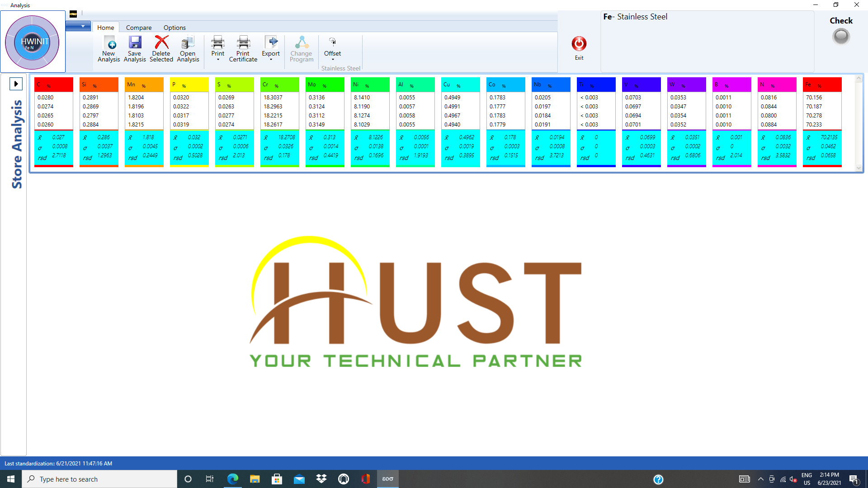The width and height of the screenshot is (868, 488).
Task: Click the Cr element green header
Action: point(280,84)
